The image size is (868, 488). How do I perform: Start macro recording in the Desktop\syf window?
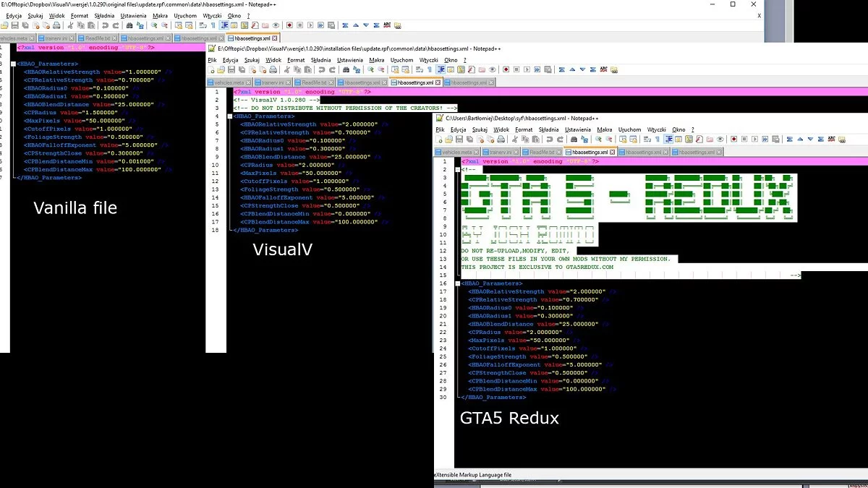click(733, 139)
